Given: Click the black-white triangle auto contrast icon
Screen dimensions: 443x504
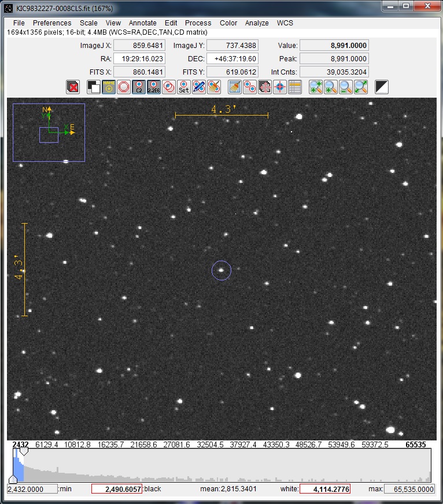Looking at the screenshot, I should tap(381, 87).
